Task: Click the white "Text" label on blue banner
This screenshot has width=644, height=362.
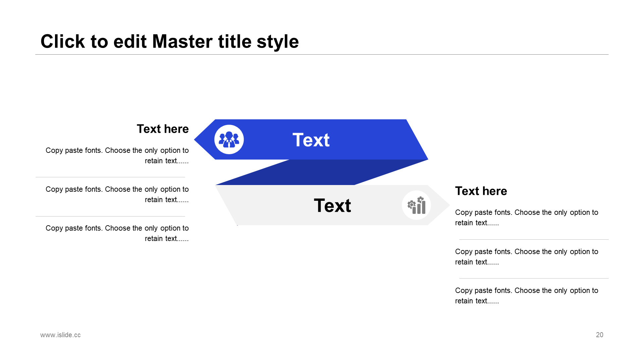Action: (311, 140)
